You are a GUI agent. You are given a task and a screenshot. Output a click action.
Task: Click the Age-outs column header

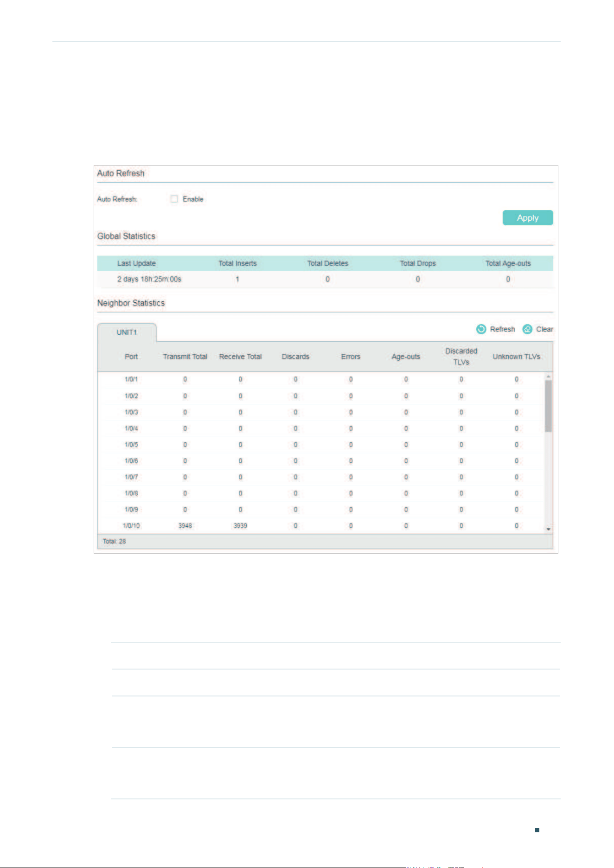coord(406,357)
